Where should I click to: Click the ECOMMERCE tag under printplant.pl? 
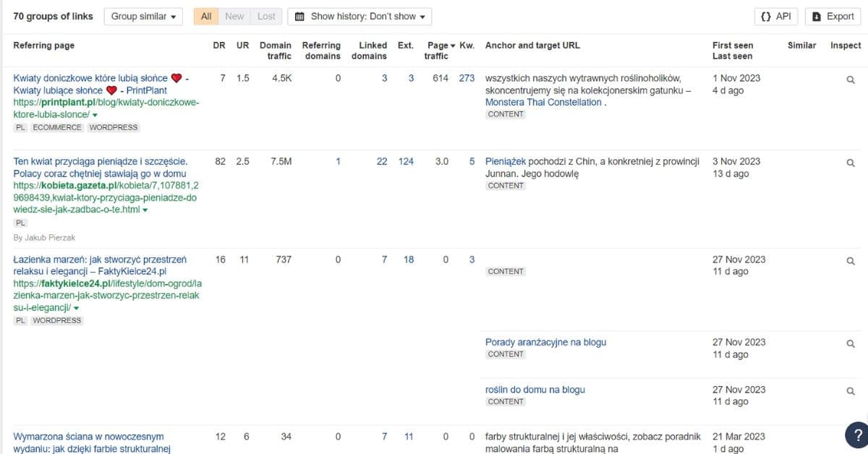[58, 127]
